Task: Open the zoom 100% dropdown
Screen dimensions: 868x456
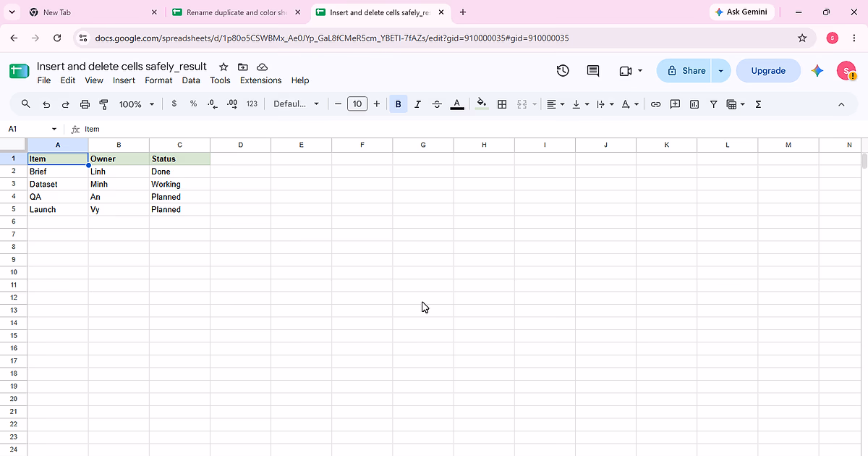Action: tap(137, 104)
